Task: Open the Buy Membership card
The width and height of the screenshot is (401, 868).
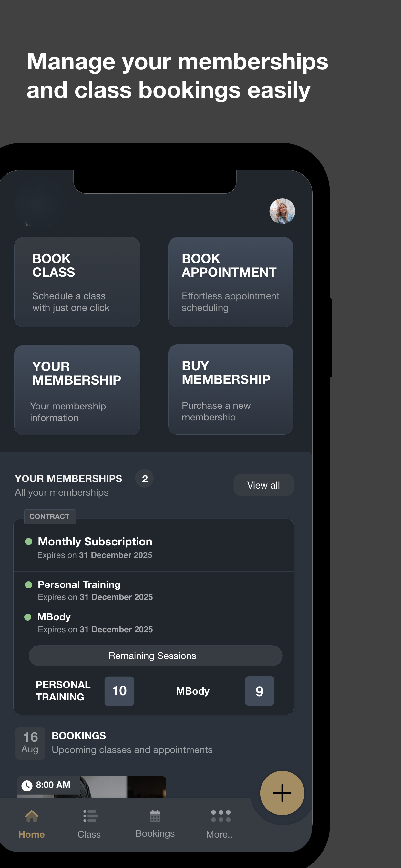Action: (x=231, y=389)
